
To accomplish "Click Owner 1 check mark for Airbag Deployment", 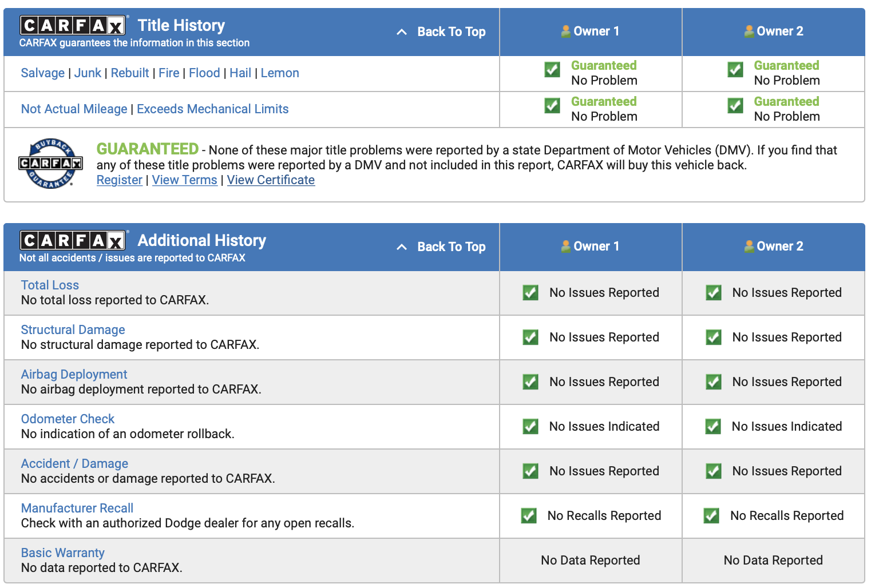I will click(x=530, y=382).
